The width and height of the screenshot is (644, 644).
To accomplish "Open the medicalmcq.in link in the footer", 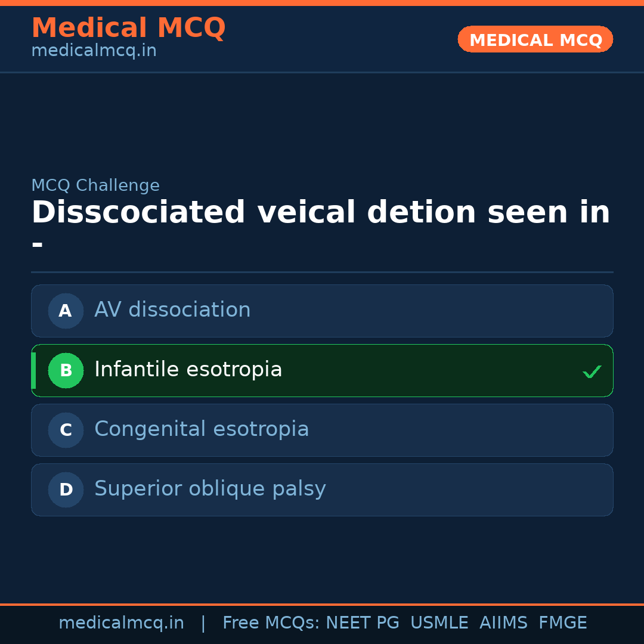I will (121, 623).
